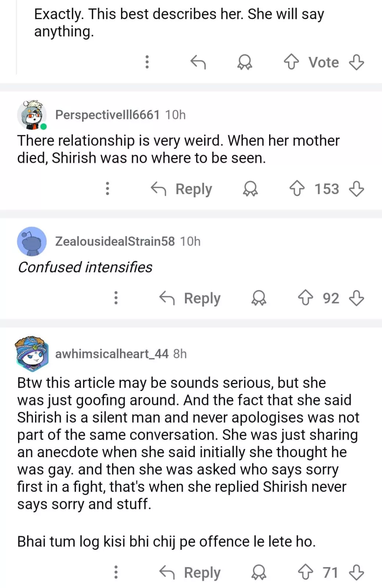Upvote PerspectiveIll6661's comment
This screenshot has width=382, height=588.
pyautogui.click(x=297, y=189)
